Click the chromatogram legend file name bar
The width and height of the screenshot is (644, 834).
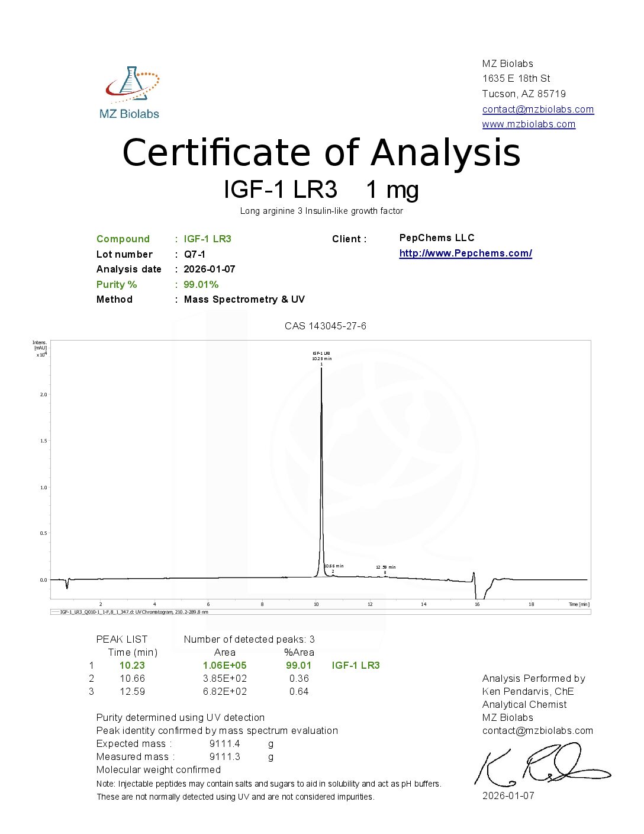point(134,612)
